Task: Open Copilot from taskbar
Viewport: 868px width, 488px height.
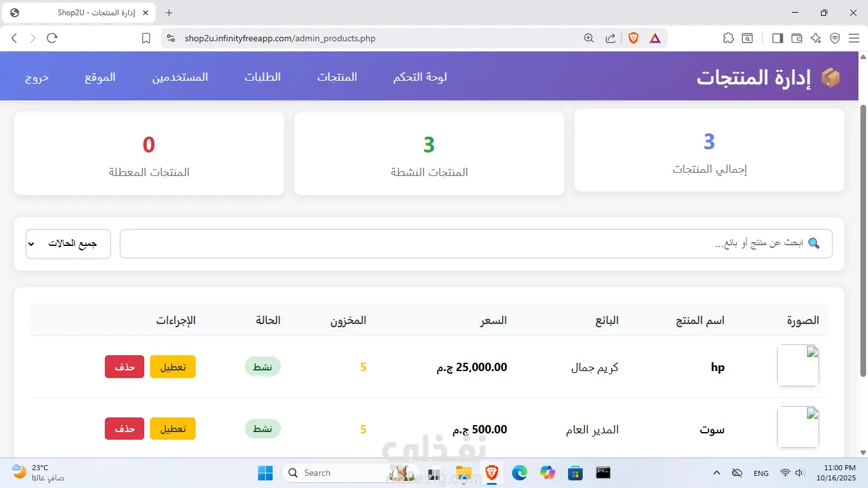Action: point(548,473)
